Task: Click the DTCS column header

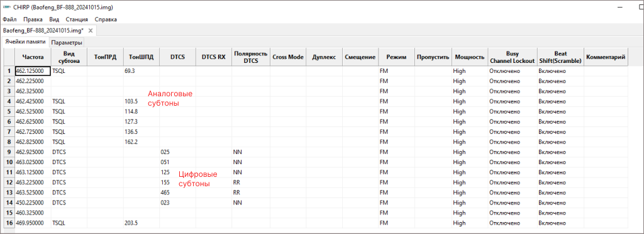Action: click(x=178, y=57)
